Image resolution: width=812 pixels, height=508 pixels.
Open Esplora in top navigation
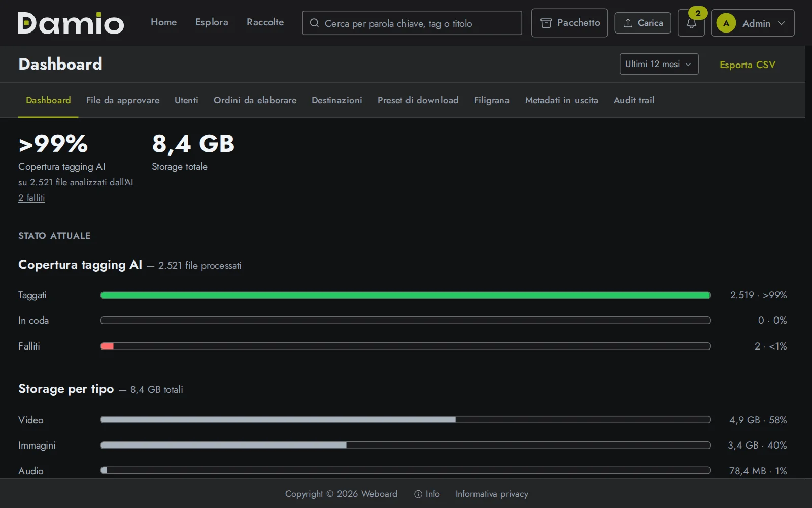coord(212,22)
